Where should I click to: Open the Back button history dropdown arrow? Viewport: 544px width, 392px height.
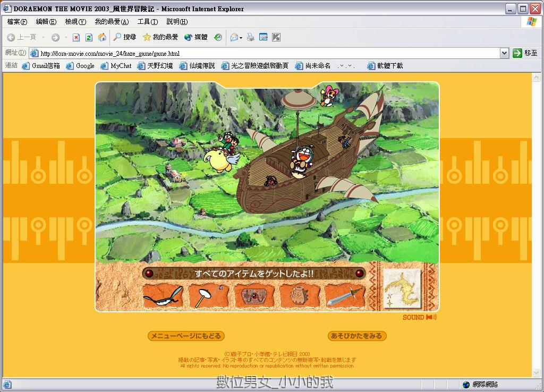coord(43,37)
